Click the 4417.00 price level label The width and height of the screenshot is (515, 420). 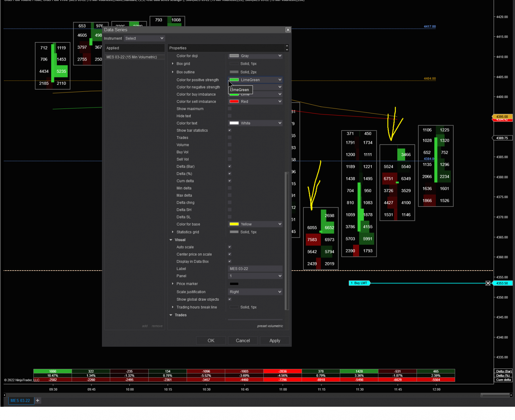(430, 27)
